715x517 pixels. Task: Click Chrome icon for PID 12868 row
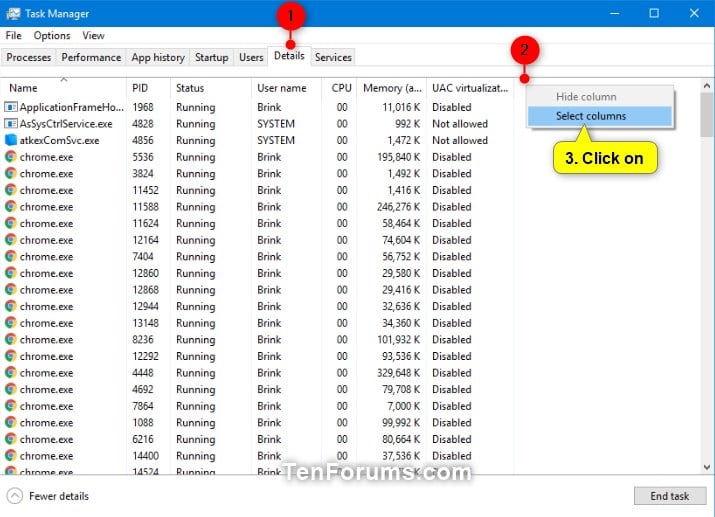[x=10, y=290]
